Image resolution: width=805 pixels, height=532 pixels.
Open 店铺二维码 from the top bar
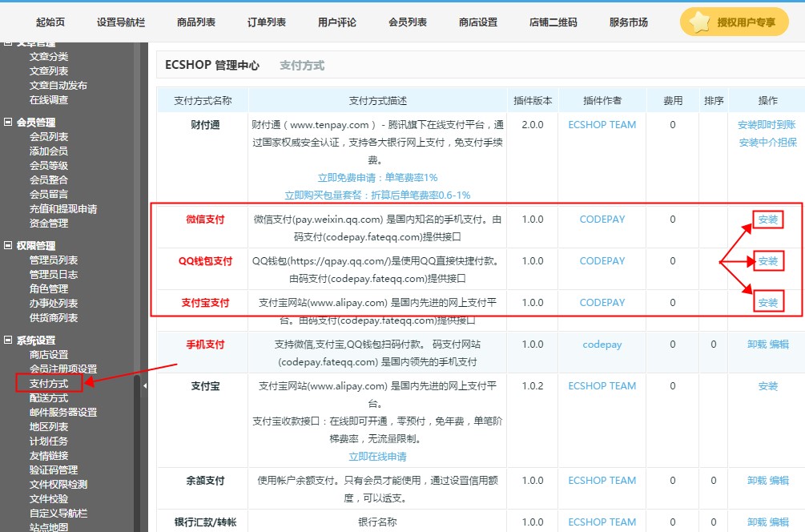[554, 22]
